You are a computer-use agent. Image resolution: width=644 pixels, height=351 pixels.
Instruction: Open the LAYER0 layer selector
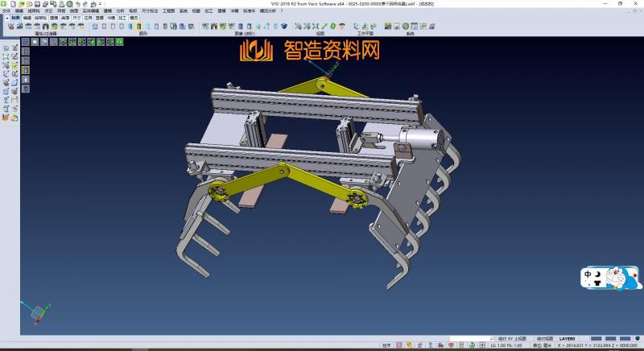(x=567, y=338)
